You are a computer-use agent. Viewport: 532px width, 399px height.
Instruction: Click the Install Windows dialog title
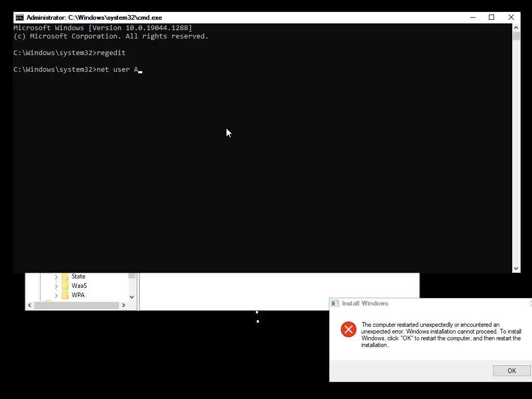point(365,303)
